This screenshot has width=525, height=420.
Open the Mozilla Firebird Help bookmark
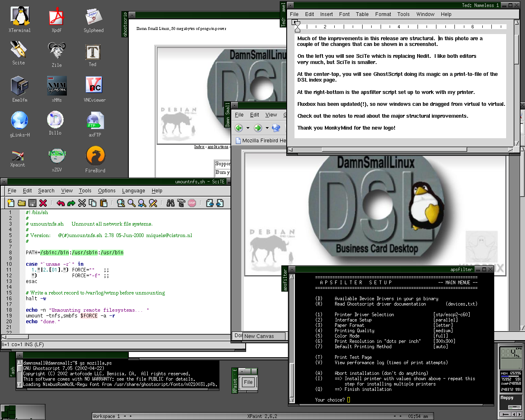click(260, 140)
